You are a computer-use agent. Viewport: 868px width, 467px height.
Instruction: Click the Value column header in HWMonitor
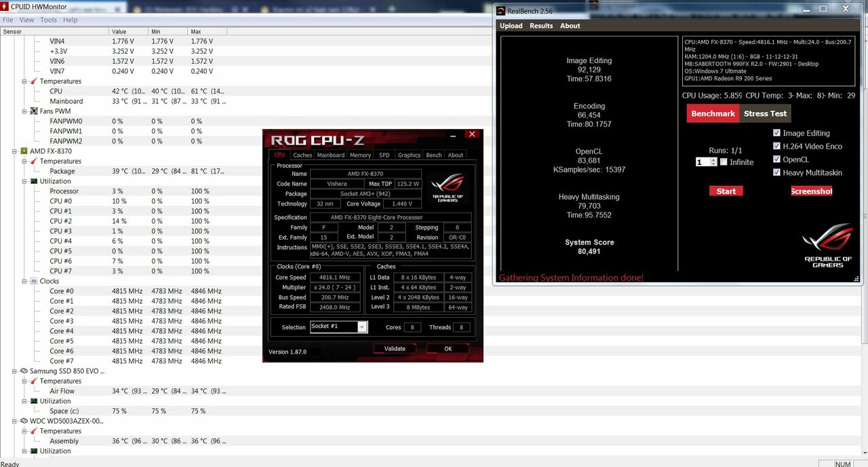point(129,31)
